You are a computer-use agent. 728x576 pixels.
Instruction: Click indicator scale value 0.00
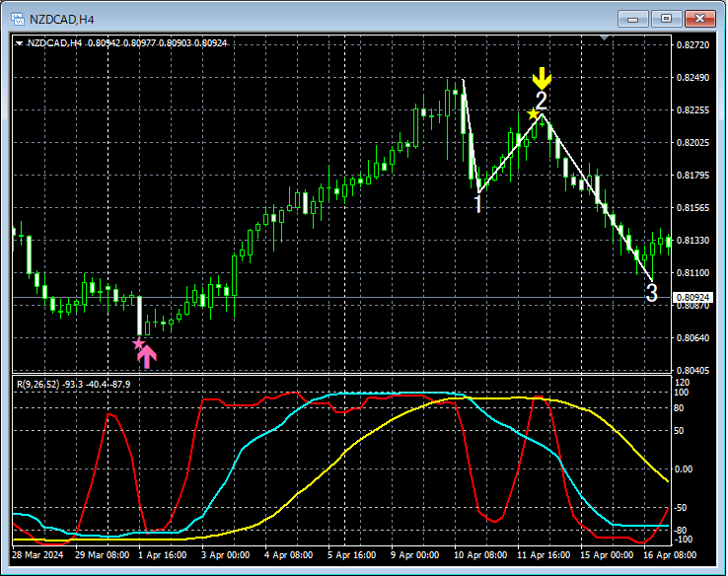[683, 469]
